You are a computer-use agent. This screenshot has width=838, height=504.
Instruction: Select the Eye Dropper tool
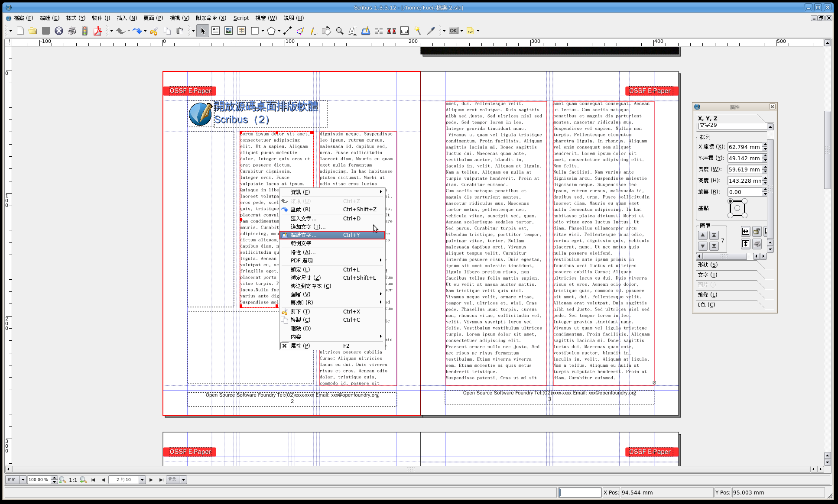tap(431, 31)
